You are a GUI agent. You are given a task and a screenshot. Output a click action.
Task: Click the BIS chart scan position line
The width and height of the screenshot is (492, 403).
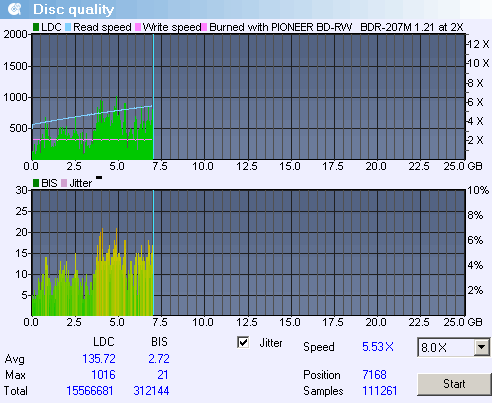(x=153, y=253)
